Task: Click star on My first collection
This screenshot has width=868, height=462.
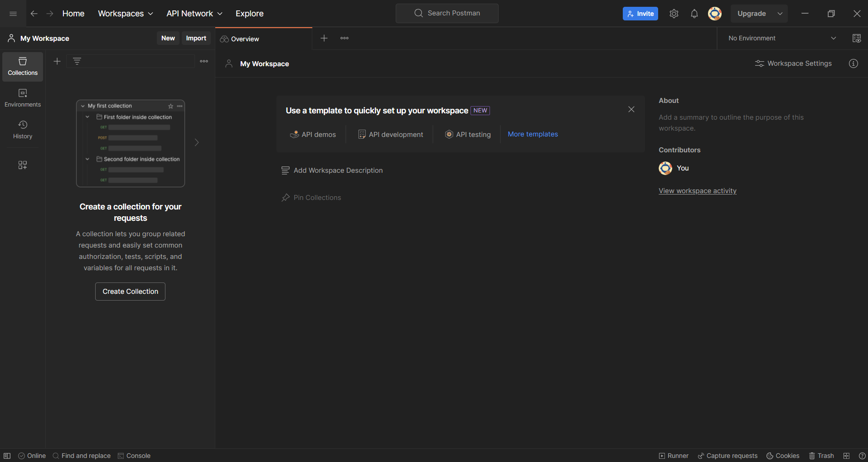Action: coord(171,106)
